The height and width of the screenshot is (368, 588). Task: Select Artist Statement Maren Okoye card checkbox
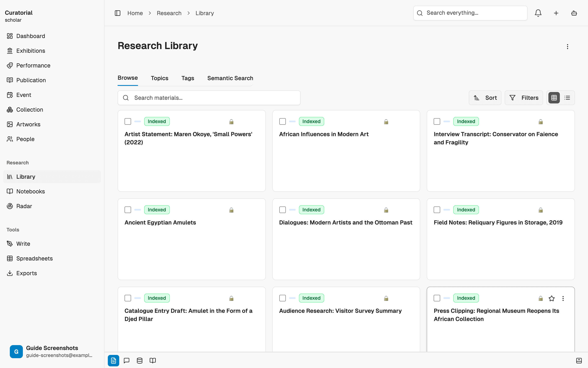pos(128,121)
